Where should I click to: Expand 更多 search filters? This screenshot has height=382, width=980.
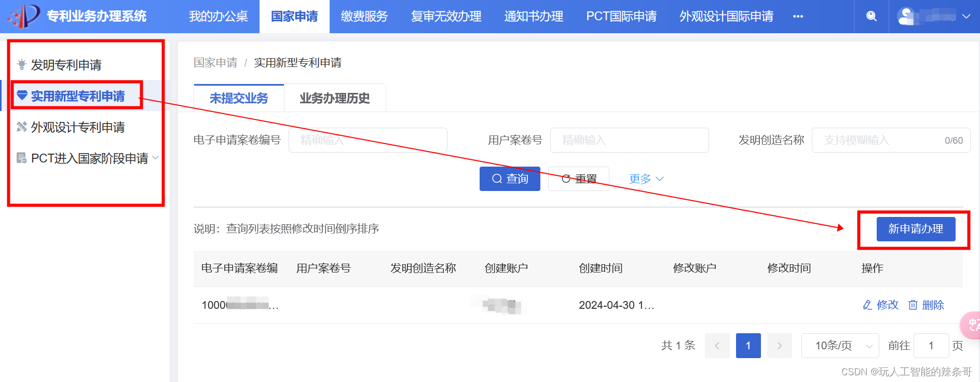coord(646,179)
